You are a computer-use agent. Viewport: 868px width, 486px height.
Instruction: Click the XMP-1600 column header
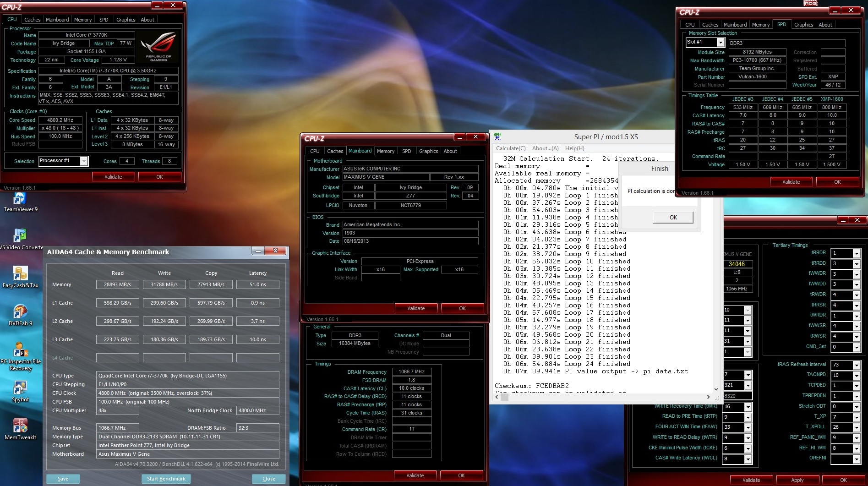[x=832, y=99]
